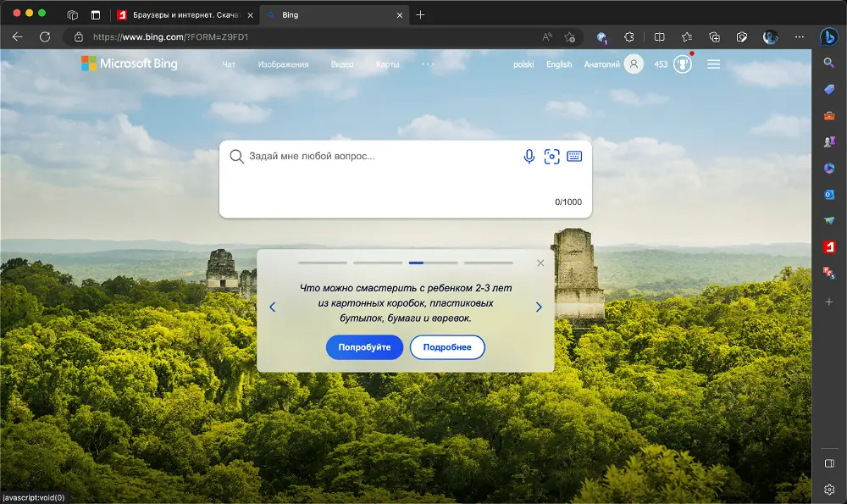Open the Bing hamburger menu

(713, 64)
